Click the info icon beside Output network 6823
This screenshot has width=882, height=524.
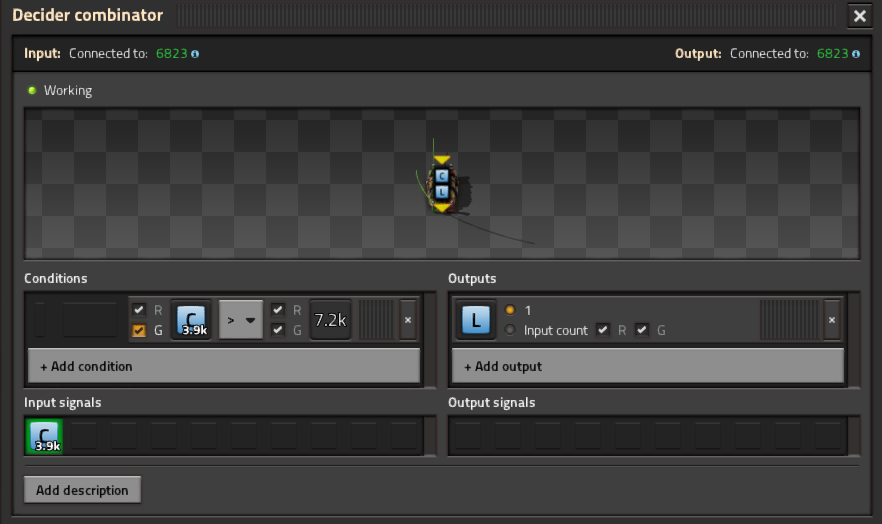tap(856, 54)
